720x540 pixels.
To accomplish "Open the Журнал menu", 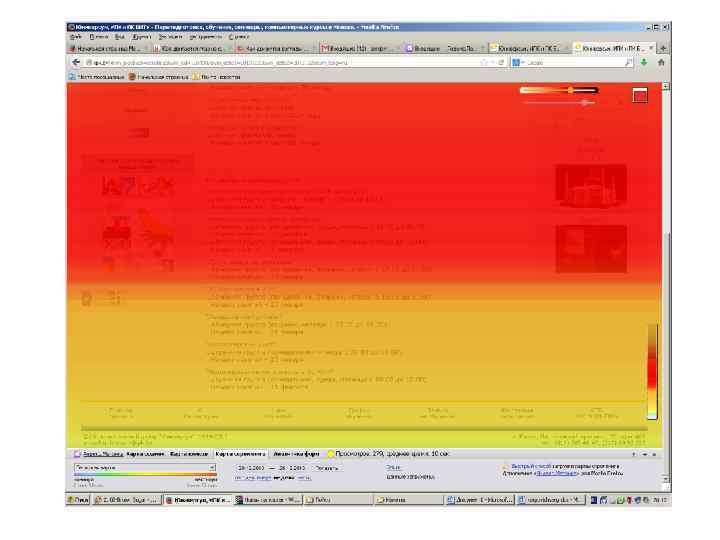I will click(141, 37).
